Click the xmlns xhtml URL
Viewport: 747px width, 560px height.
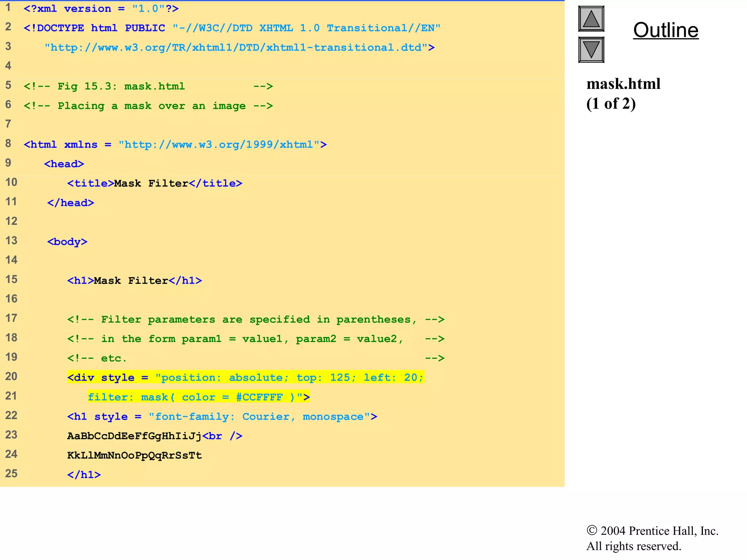(219, 145)
